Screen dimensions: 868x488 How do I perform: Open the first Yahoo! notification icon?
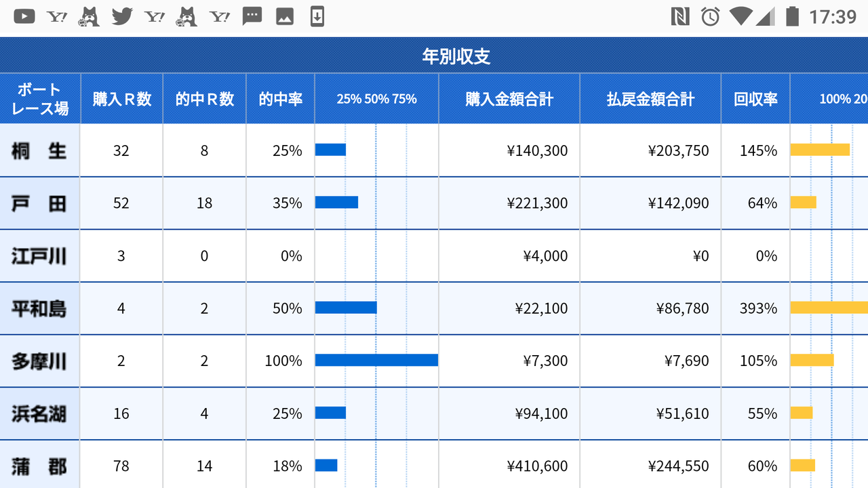tap(57, 16)
